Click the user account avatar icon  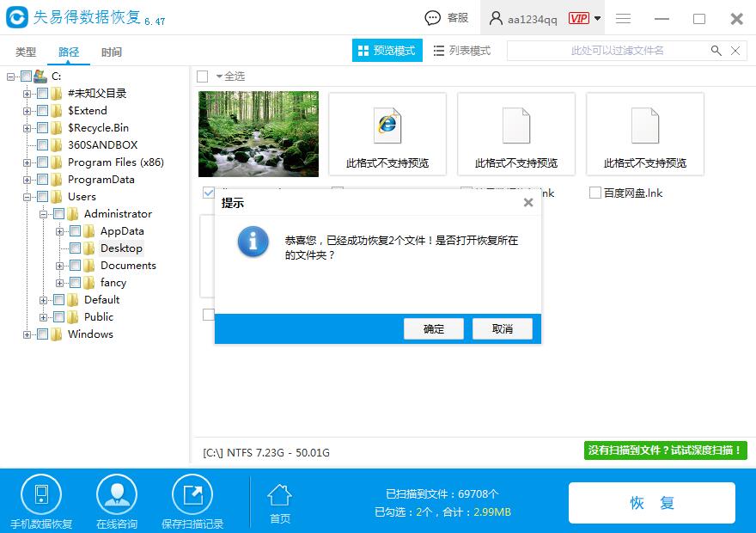[x=496, y=18]
